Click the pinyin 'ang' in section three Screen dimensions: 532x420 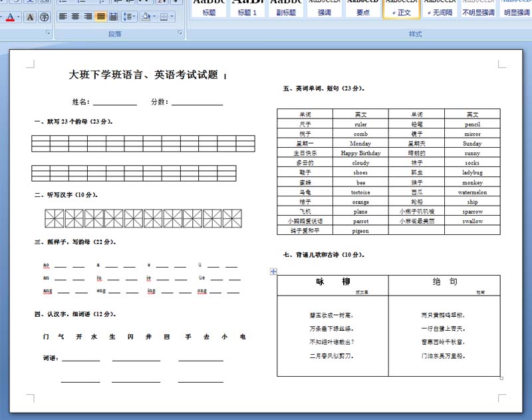47,292
